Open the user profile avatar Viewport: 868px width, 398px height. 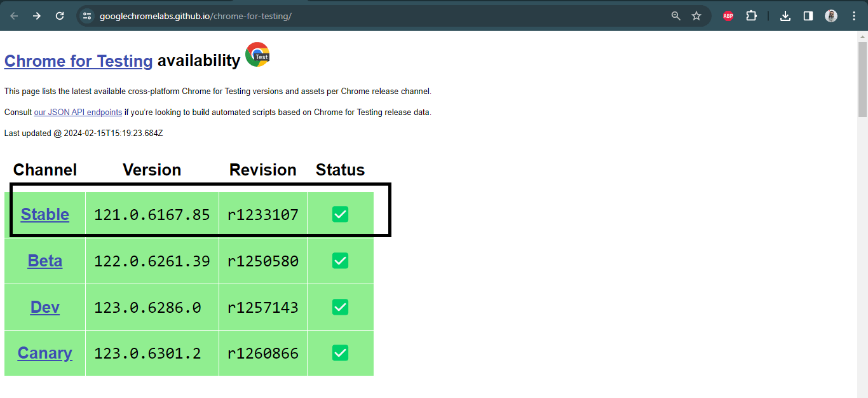831,16
